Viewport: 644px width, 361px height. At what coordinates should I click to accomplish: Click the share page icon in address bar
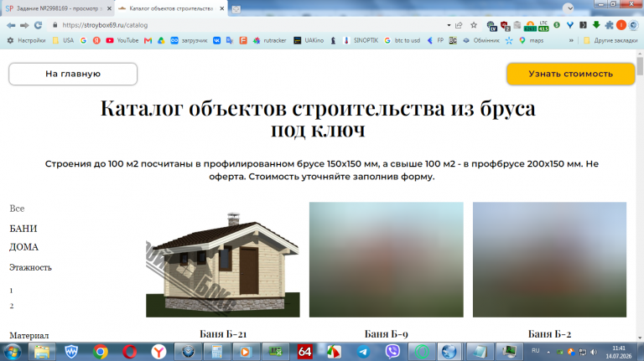pos(459,25)
